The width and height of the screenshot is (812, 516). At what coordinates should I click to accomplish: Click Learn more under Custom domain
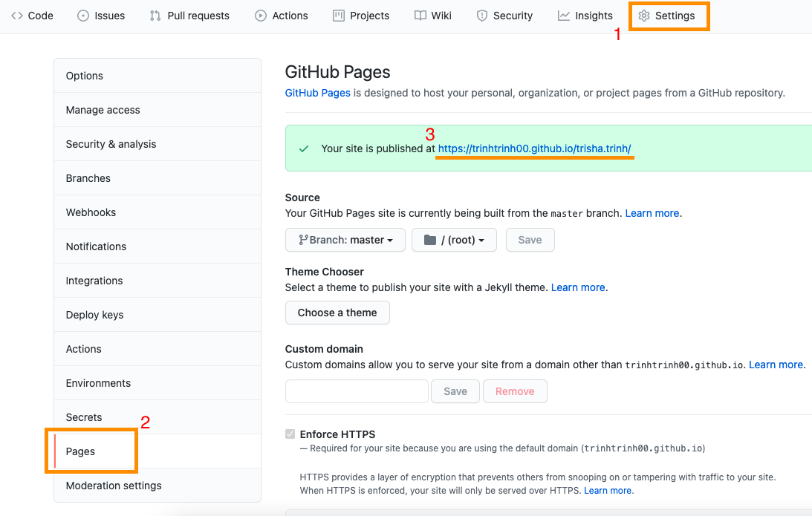click(x=776, y=365)
